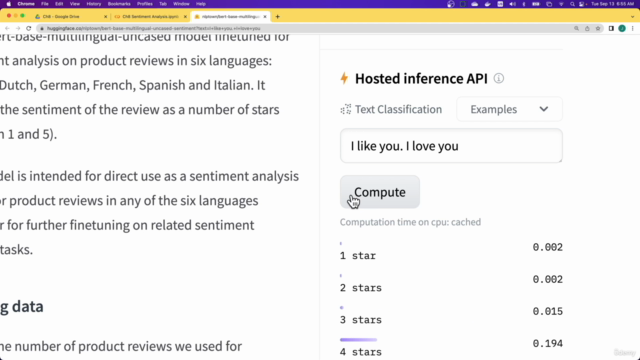Screen dimensions: 640x360
Task: Go back to previous page
Action: (7, 28)
